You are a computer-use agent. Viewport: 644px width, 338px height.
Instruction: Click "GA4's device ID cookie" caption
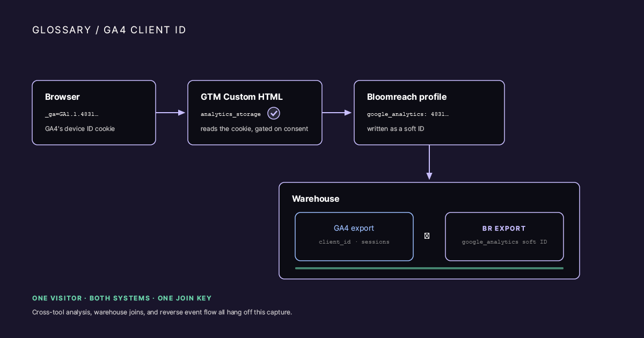(x=80, y=129)
